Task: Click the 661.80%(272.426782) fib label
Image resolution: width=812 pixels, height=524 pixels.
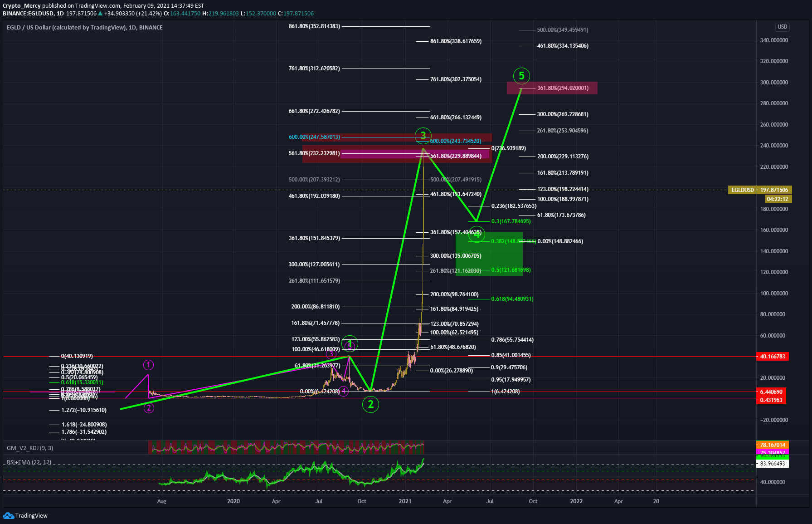Action: click(314, 111)
